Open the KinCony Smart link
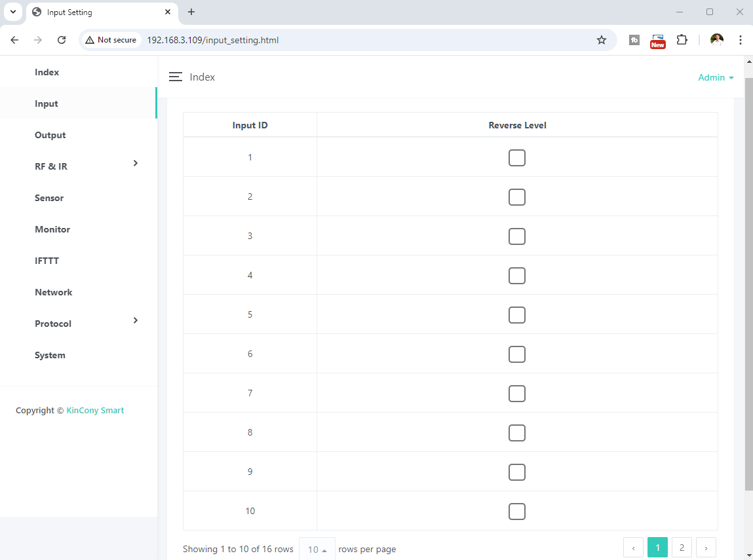753x560 pixels. [95, 411]
